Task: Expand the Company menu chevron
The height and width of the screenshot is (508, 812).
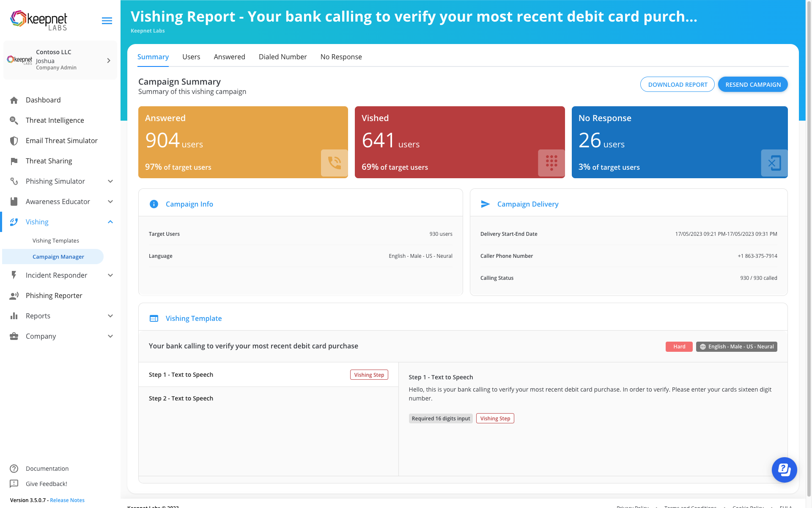Action: pos(110,336)
